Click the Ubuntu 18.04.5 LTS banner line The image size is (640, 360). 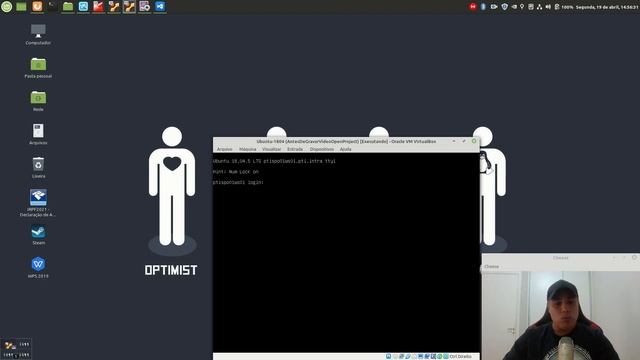pyautogui.click(x=274, y=161)
